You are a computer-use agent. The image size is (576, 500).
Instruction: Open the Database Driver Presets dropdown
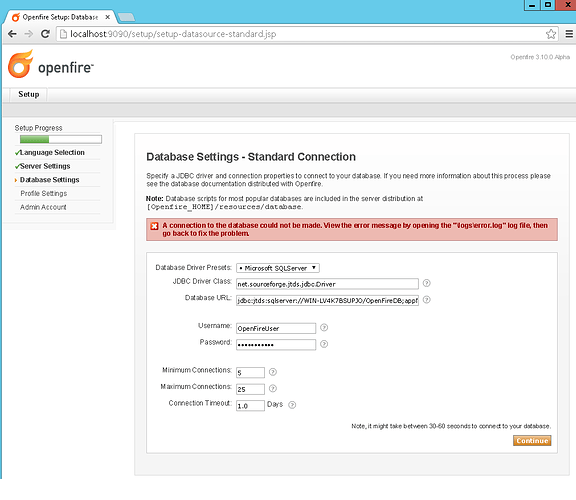[278, 268]
